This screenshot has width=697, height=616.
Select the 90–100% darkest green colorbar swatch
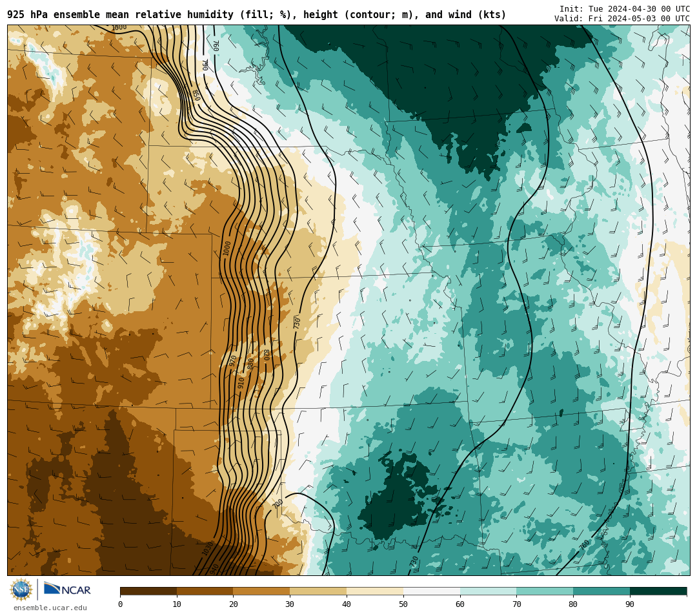[x=658, y=591]
